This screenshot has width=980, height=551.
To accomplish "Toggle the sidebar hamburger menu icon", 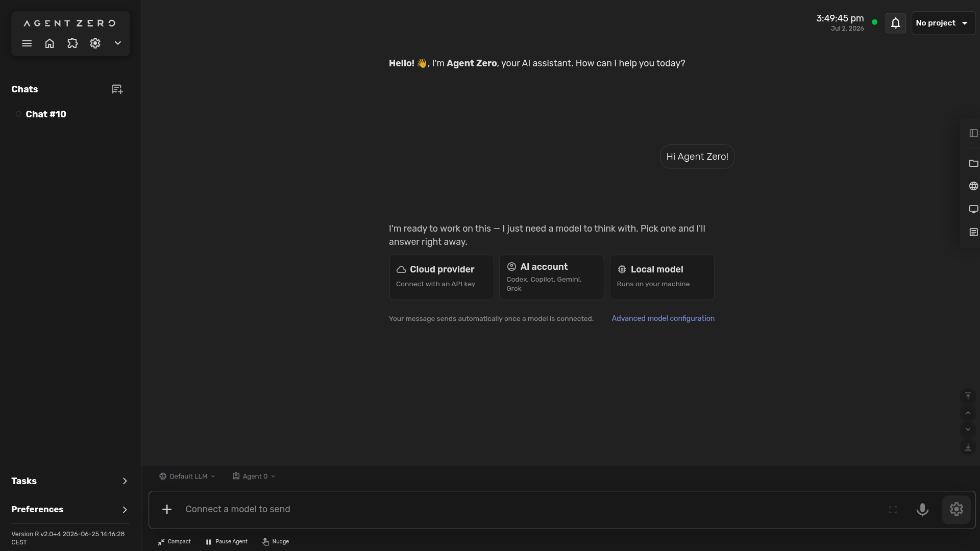I will [x=27, y=43].
